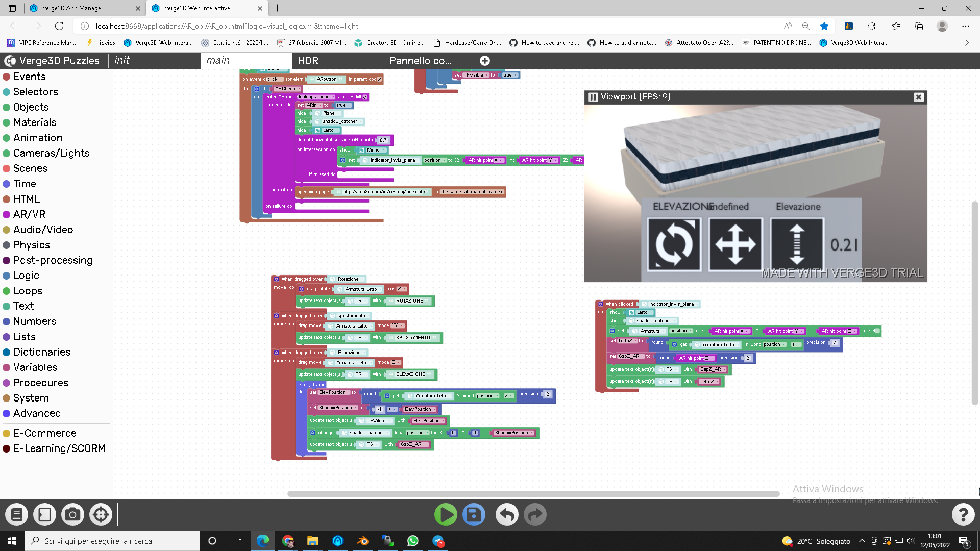Favorite this page with the star icon

(824, 26)
